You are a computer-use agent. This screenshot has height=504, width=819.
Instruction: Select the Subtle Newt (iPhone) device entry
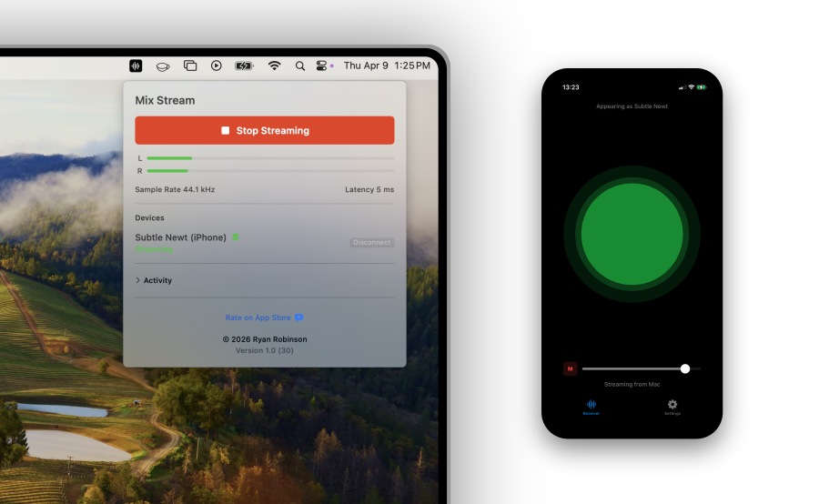coord(180,238)
